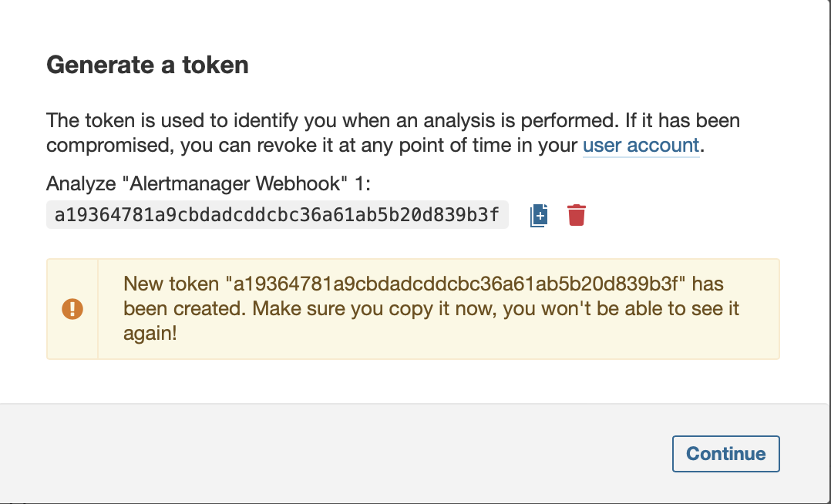
Task: Click the "If it has been" phrase
Action: tap(683, 121)
